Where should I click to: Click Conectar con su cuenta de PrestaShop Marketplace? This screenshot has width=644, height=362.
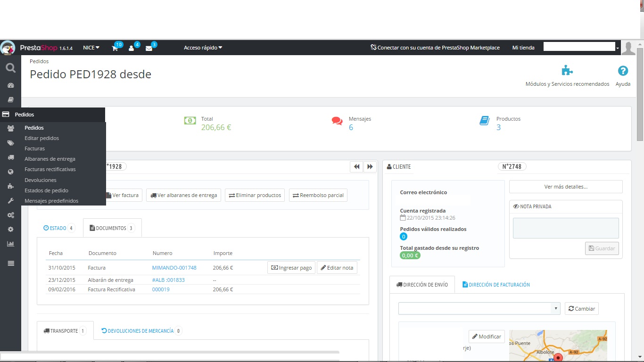pos(435,48)
